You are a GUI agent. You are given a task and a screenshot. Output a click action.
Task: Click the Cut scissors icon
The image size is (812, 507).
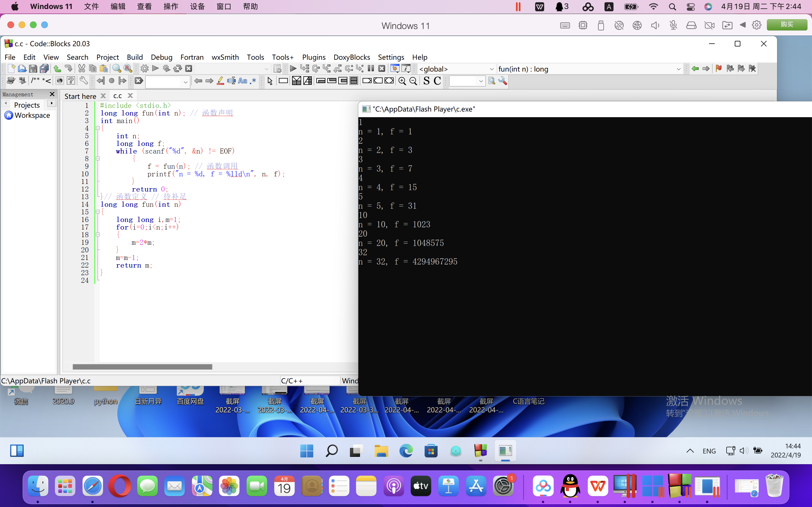(x=81, y=69)
